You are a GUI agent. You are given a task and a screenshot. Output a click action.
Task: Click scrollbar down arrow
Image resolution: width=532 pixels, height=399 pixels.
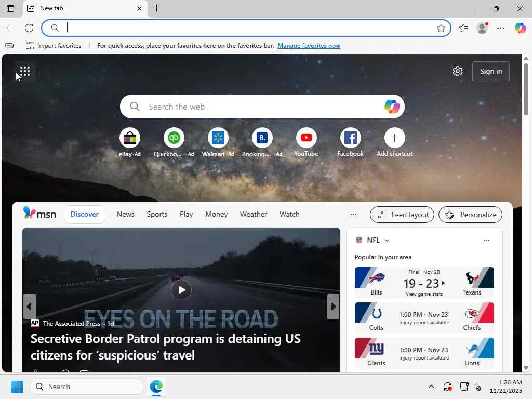pyautogui.click(x=526, y=368)
